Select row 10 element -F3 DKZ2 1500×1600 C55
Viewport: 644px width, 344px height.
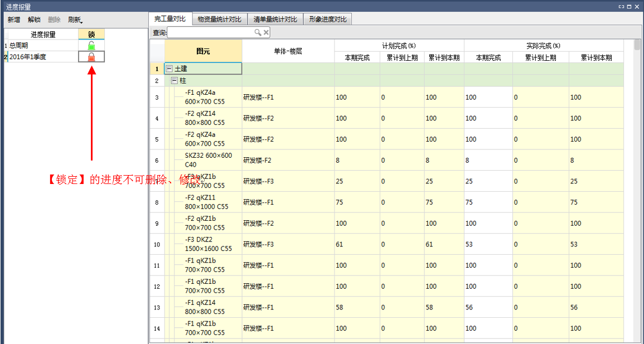click(207, 244)
